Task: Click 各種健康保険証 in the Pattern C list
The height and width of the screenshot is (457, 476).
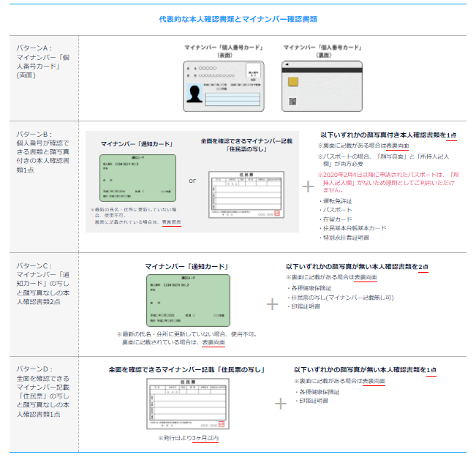Action: click(x=309, y=288)
